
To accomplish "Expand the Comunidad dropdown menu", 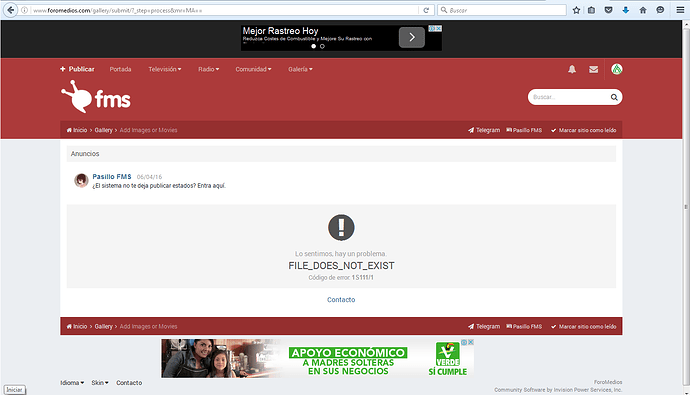I will (253, 69).
